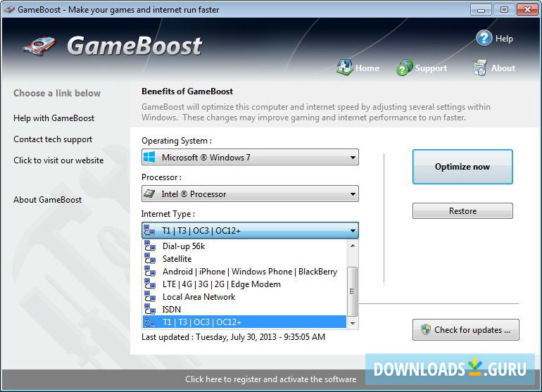Open Help with GameBoost link
The width and height of the screenshot is (542, 392).
[x=53, y=118]
